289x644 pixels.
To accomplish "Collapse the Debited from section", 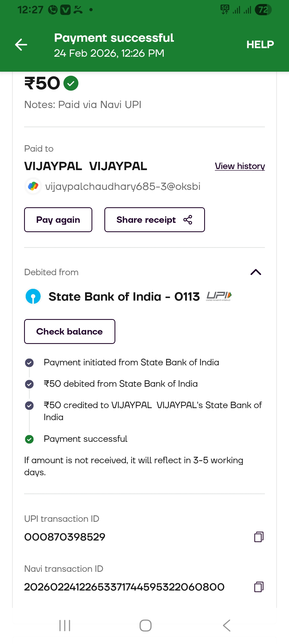I will (x=256, y=272).
